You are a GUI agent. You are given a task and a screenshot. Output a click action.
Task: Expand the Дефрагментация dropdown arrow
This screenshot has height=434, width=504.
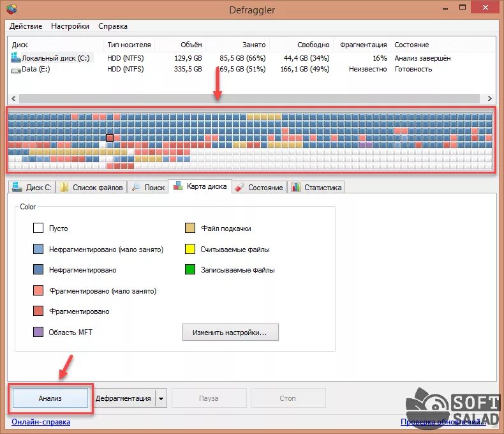point(161,398)
